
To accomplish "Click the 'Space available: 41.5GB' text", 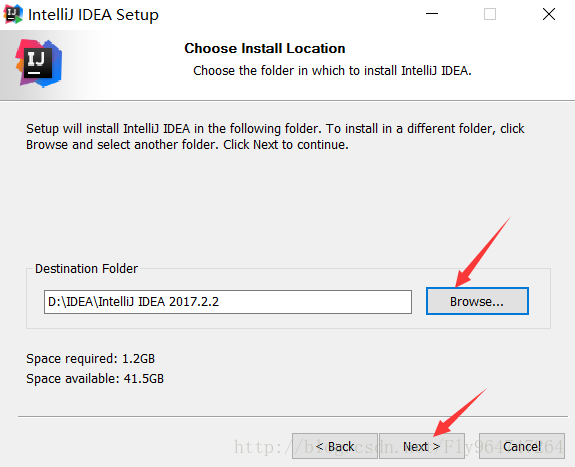I will [95, 378].
